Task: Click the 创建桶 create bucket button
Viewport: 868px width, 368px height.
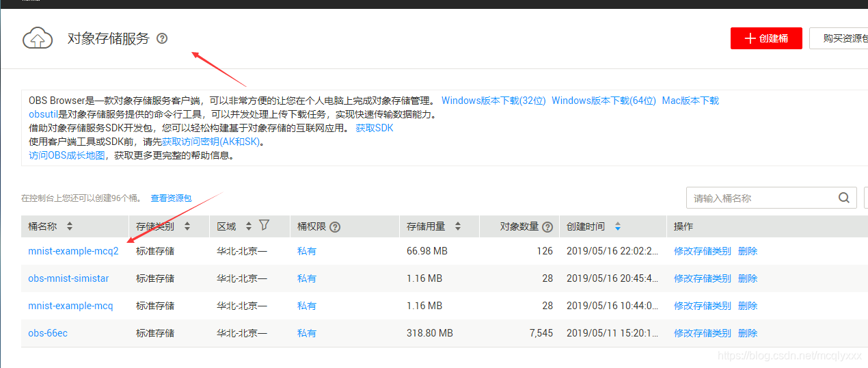Action: pos(766,38)
